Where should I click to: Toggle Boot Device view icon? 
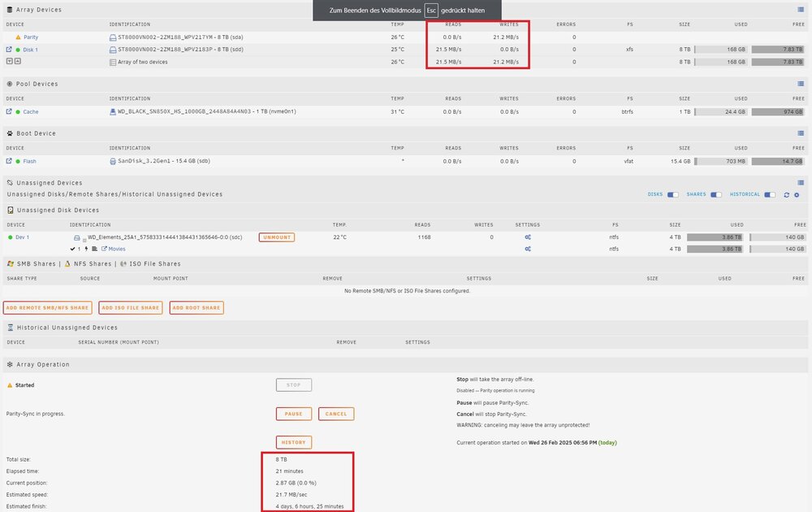coord(801,133)
